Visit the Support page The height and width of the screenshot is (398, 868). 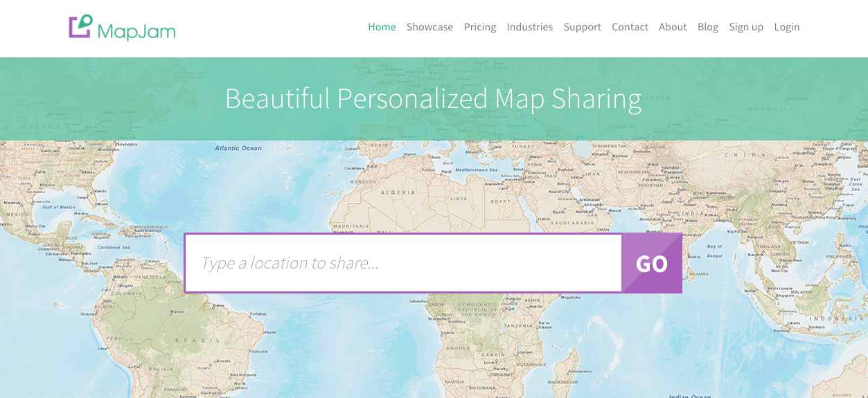tap(582, 27)
